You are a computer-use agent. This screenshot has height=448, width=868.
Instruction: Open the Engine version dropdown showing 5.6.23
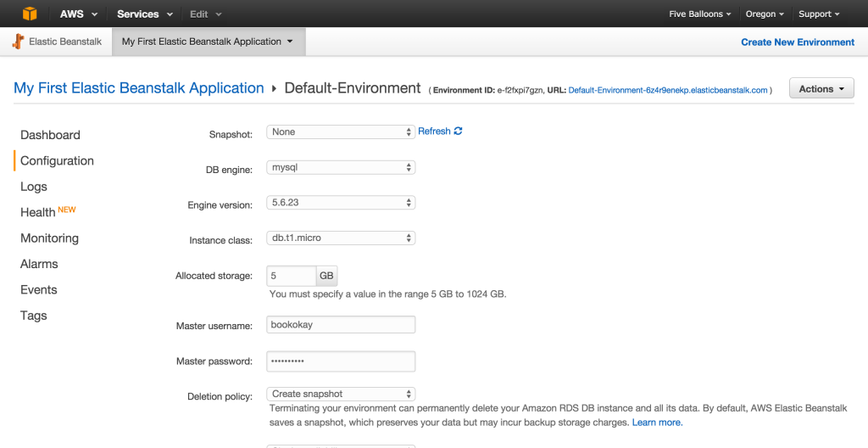(x=341, y=203)
